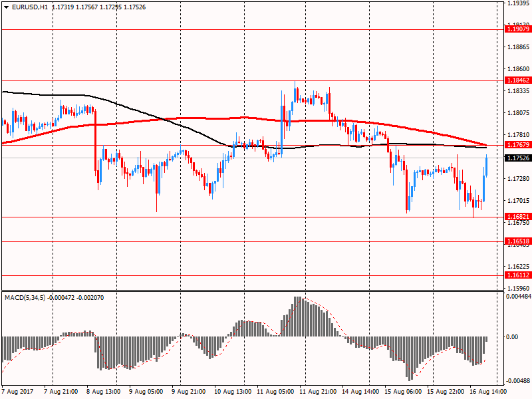Screen dimensions: 532x399
Task: Click the 15 Aug 22:00 time label
Action: [x=446, y=392]
